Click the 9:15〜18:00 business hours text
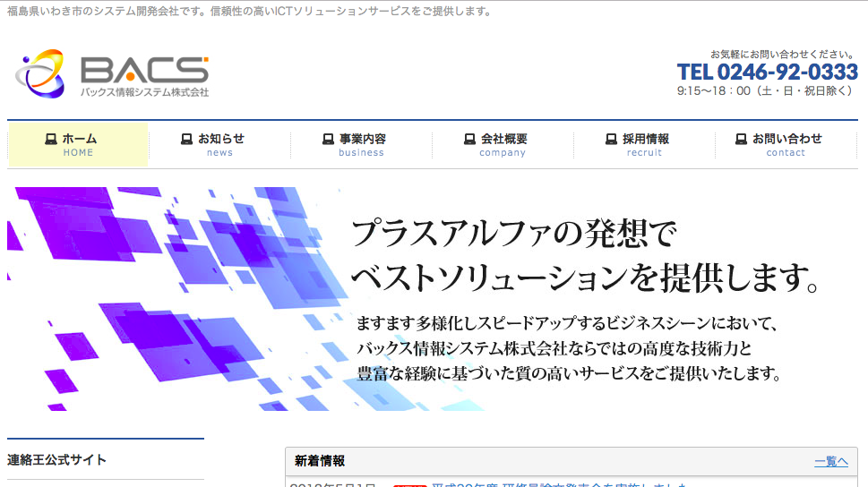The width and height of the screenshot is (868, 487). tap(767, 91)
